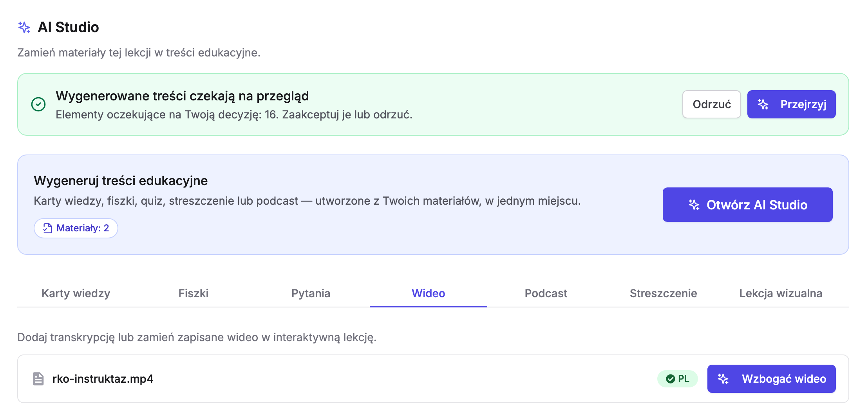
Task: Click the green check icon in the PL badge
Action: pyautogui.click(x=671, y=379)
